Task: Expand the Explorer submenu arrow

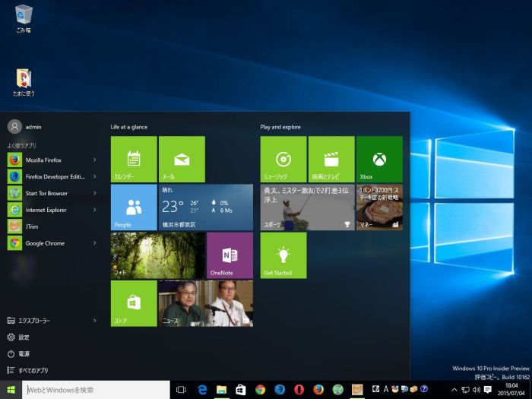Action: (94, 321)
